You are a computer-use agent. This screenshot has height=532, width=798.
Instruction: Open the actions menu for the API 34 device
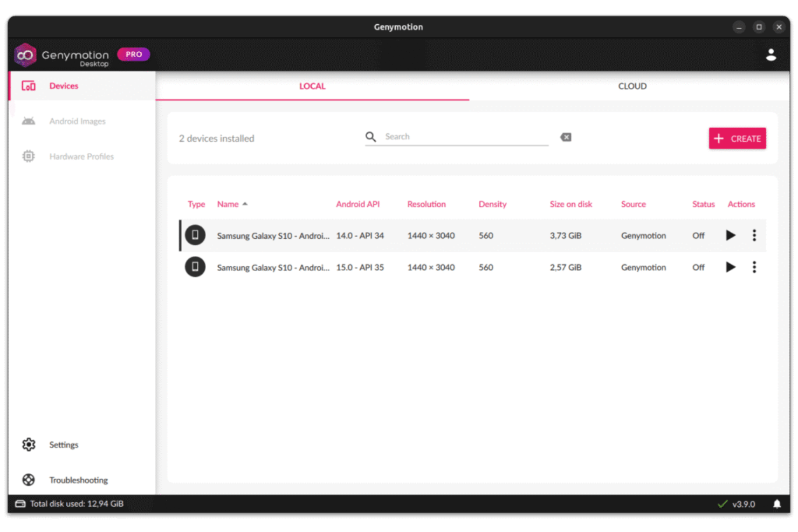coord(754,236)
